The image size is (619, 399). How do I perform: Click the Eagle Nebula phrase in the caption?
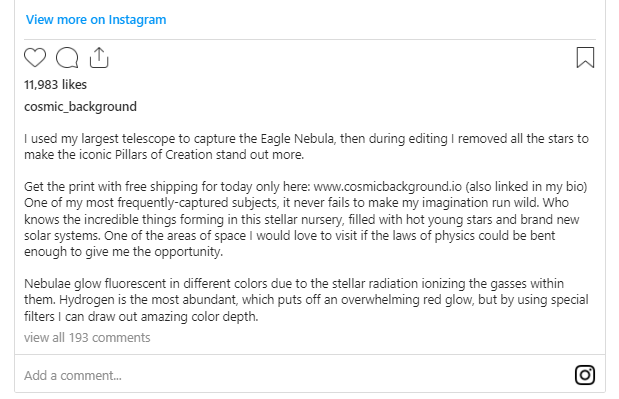point(297,139)
